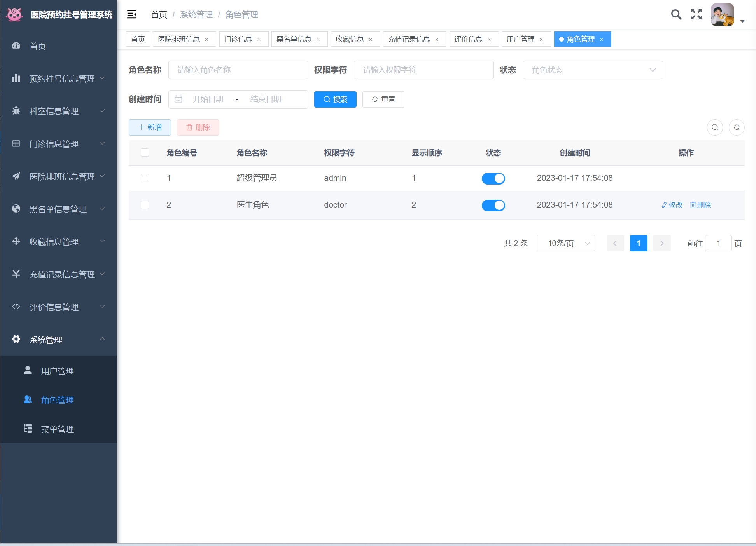This screenshot has height=546, width=756.
Task: Click the hamburger sidebar collapse icon
Action: pyautogui.click(x=132, y=15)
